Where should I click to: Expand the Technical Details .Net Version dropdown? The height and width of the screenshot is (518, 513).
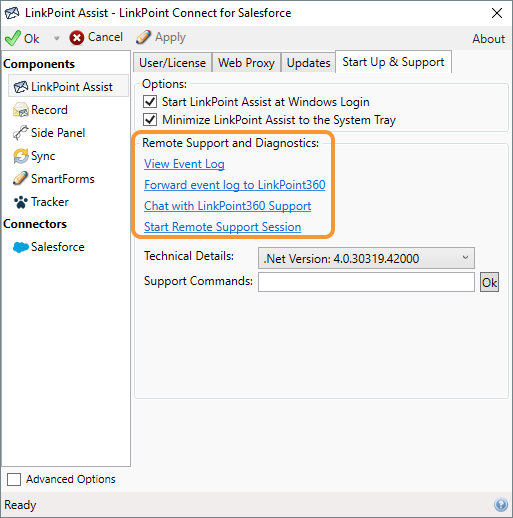(366, 258)
